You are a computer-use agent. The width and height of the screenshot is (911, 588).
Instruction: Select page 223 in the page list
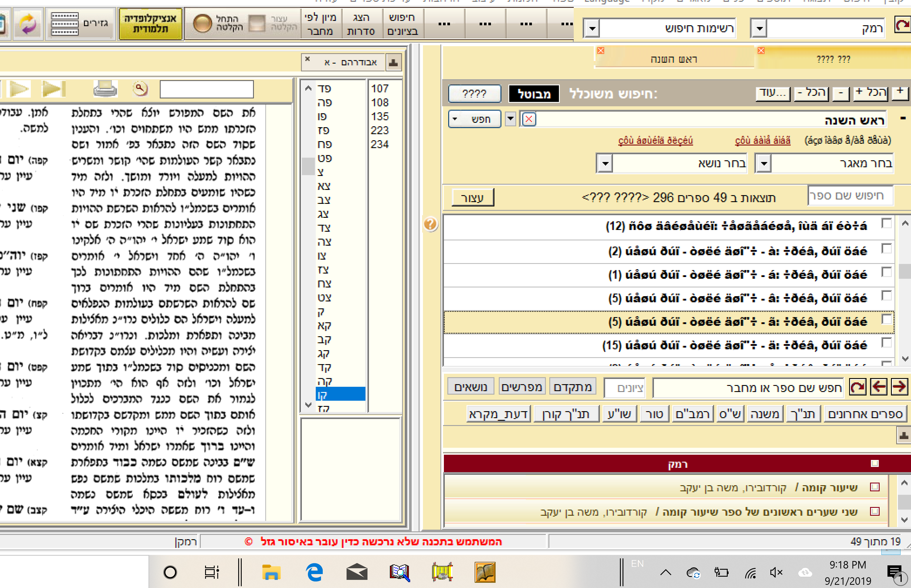tap(380, 131)
